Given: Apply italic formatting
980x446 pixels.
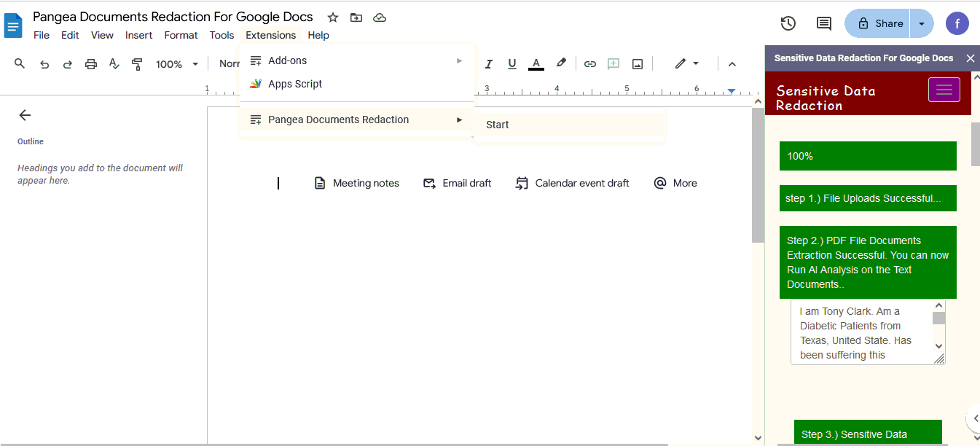Looking at the screenshot, I should 489,64.
